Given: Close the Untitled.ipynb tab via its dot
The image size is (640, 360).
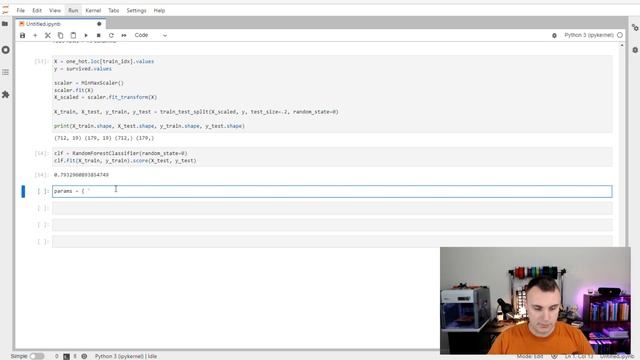Looking at the screenshot, I should (99, 24).
